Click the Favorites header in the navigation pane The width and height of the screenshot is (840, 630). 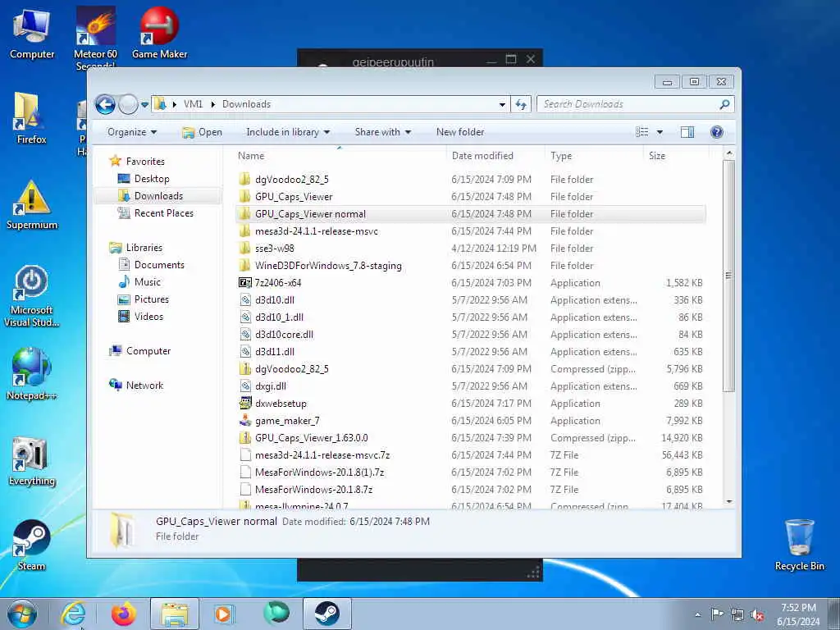pos(145,162)
